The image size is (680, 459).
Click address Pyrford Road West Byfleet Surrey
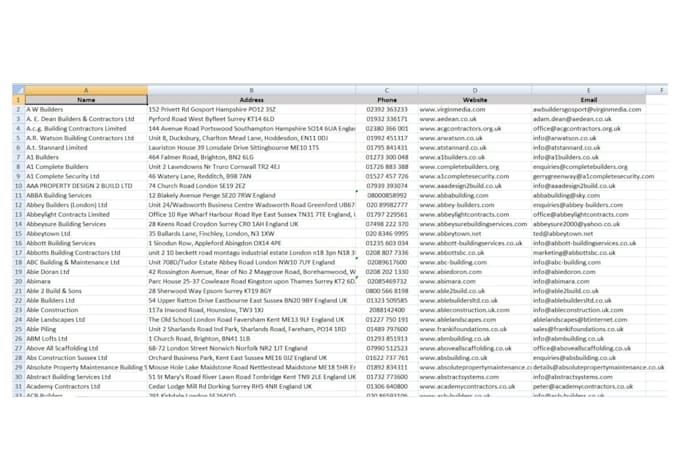pyautogui.click(x=252, y=119)
